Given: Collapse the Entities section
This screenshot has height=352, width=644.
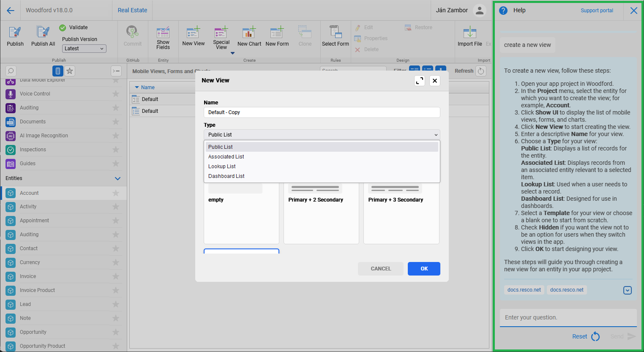Looking at the screenshot, I should (117, 178).
